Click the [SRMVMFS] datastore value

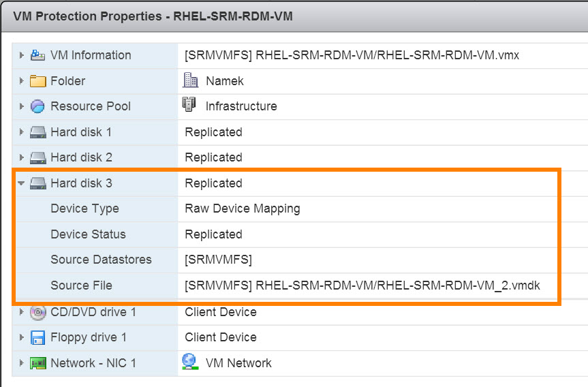pos(218,260)
